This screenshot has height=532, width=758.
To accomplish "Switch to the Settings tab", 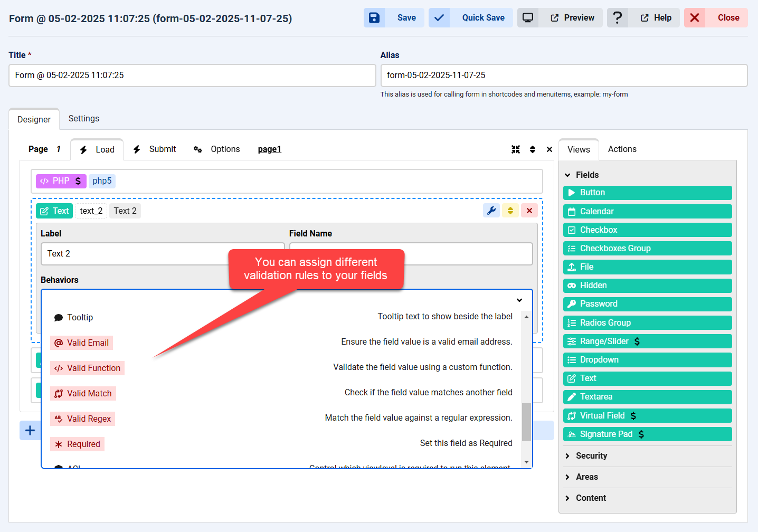I will (84, 119).
